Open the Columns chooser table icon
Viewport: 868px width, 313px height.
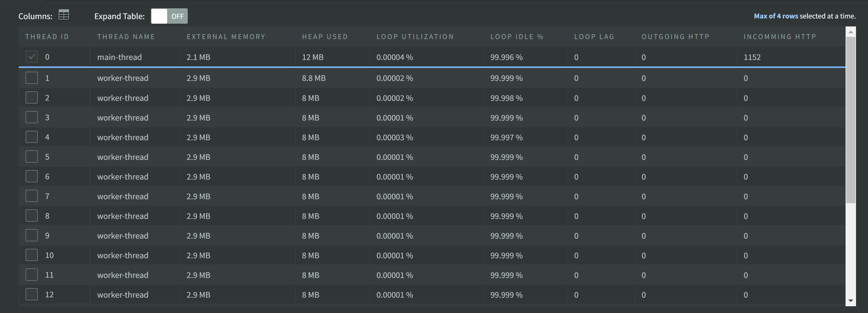pyautogui.click(x=64, y=15)
